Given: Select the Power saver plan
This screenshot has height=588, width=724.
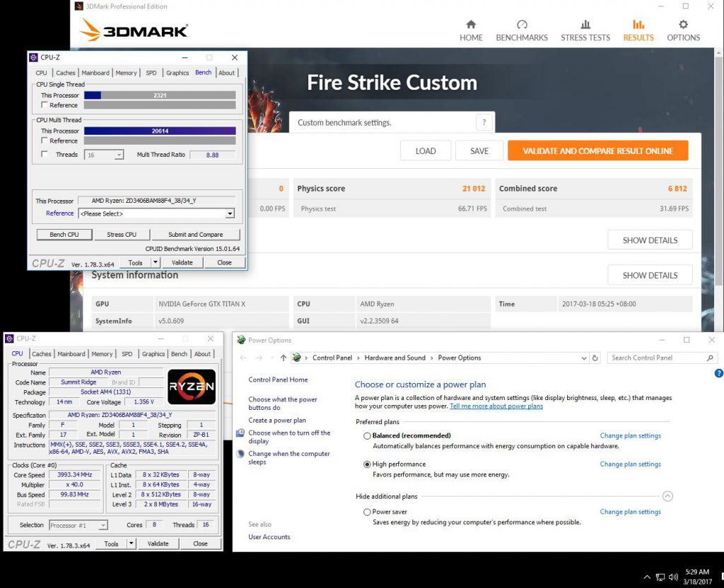Looking at the screenshot, I should (x=367, y=512).
